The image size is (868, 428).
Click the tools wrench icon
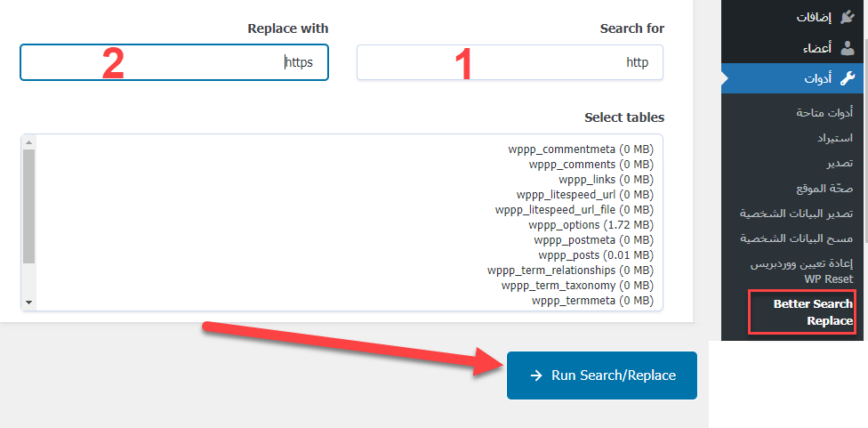coord(846,78)
